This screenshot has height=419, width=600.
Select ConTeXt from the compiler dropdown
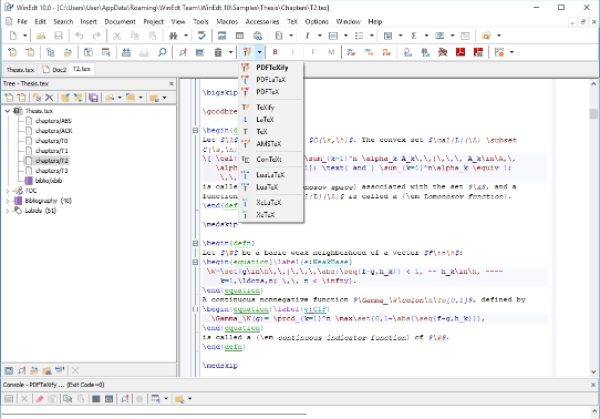coord(271,159)
